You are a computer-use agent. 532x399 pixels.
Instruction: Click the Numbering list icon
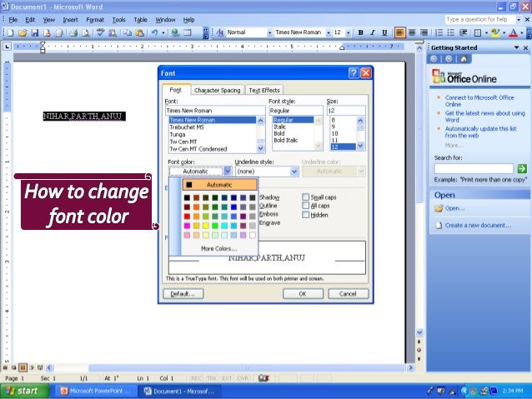tap(439, 32)
